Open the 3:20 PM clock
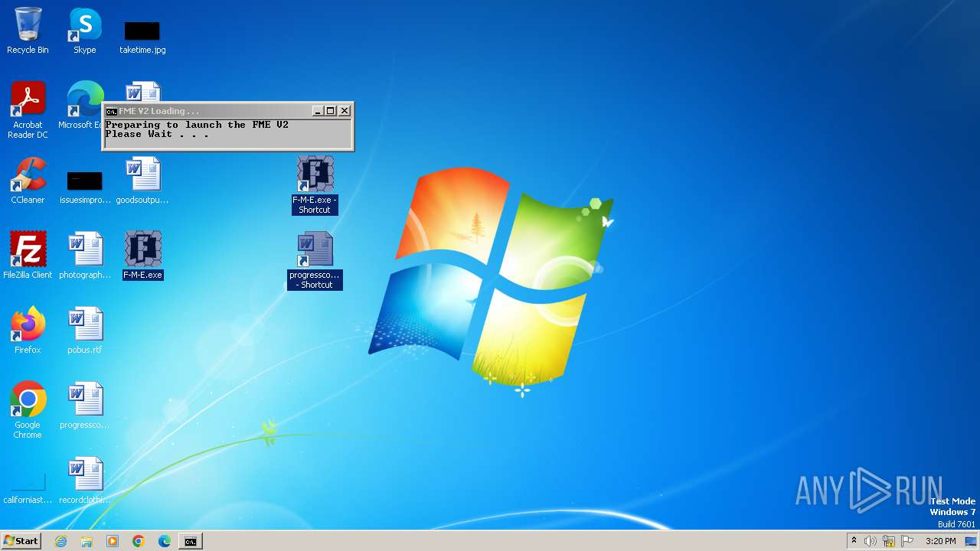 click(940, 541)
